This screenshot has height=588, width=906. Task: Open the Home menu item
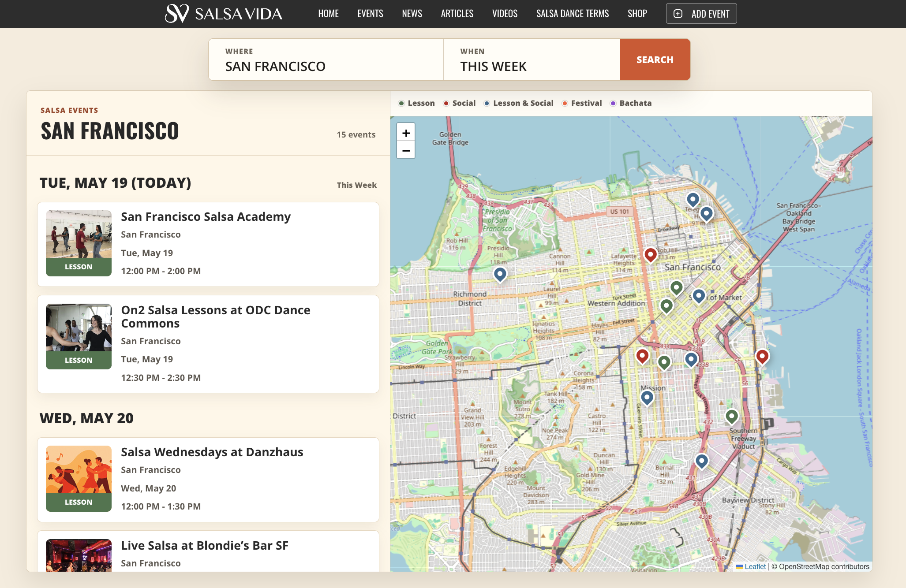(x=329, y=14)
